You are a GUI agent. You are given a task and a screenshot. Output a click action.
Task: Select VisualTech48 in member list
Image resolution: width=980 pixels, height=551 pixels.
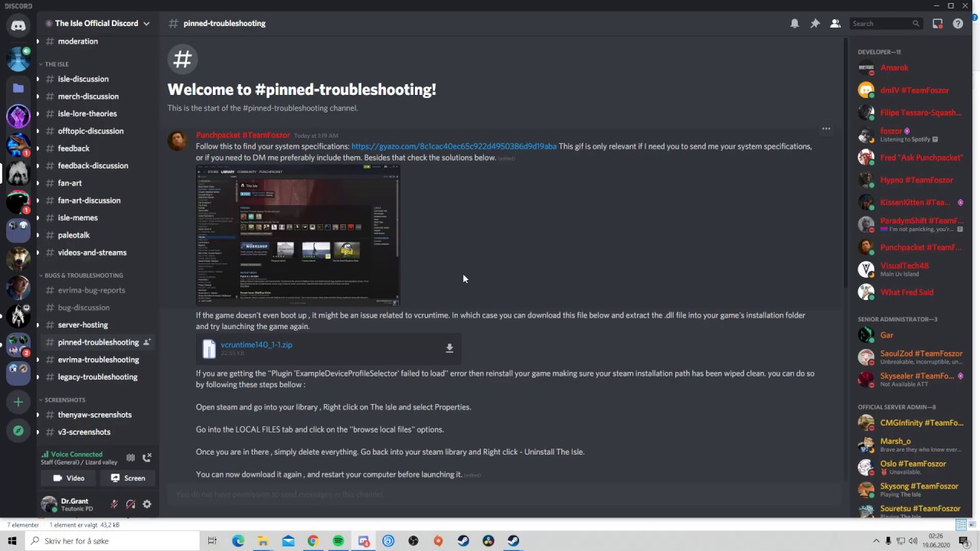point(911,269)
